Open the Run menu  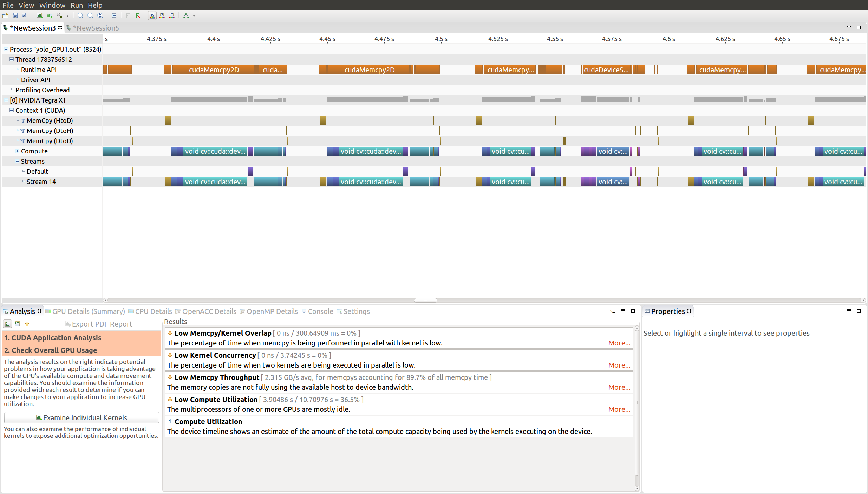(77, 5)
